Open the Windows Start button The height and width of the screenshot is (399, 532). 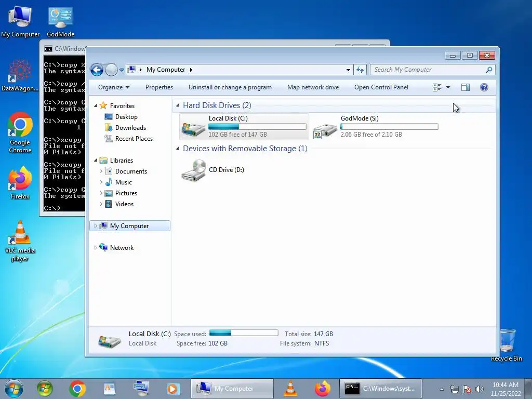pos(14,389)
